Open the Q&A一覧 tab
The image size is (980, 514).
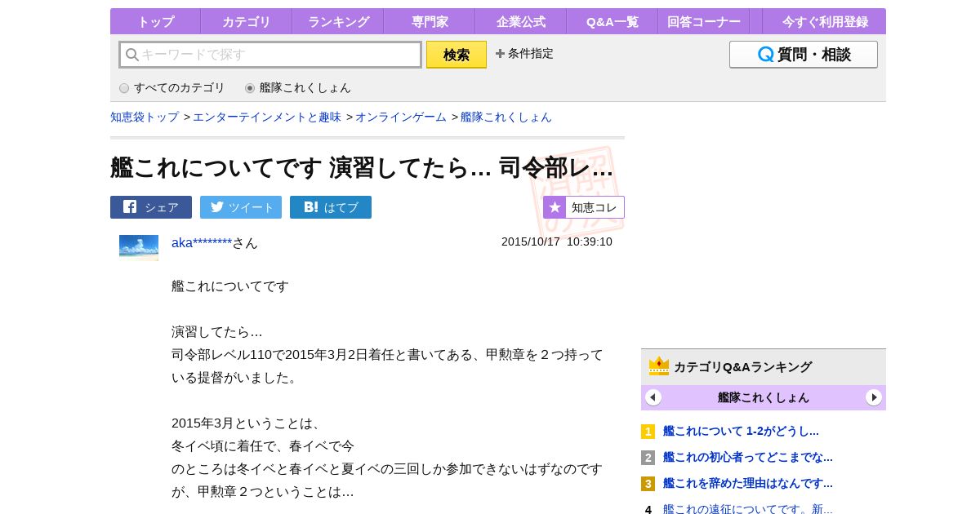pos(612,22)
